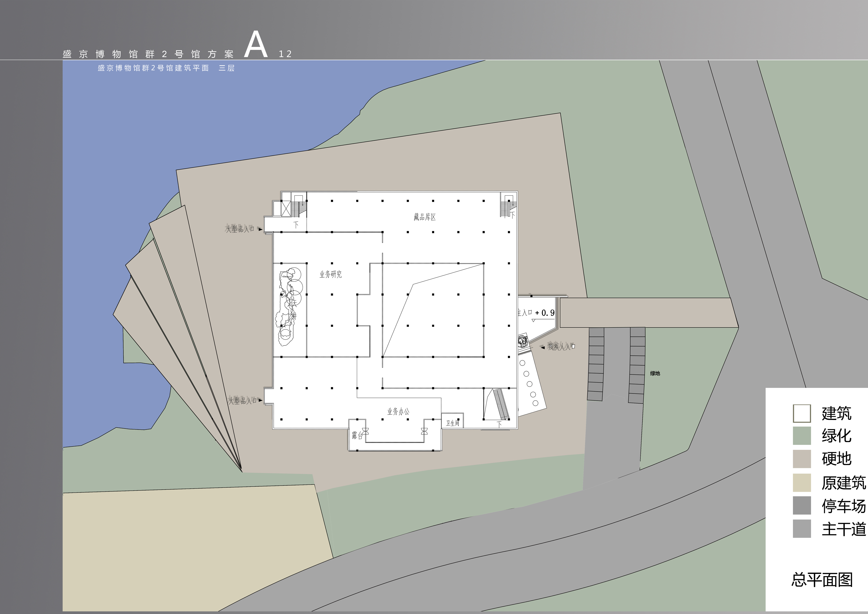Click the 残疾人入口 label
Viewport: 868px width, 614px height.
tap(562, 346)
